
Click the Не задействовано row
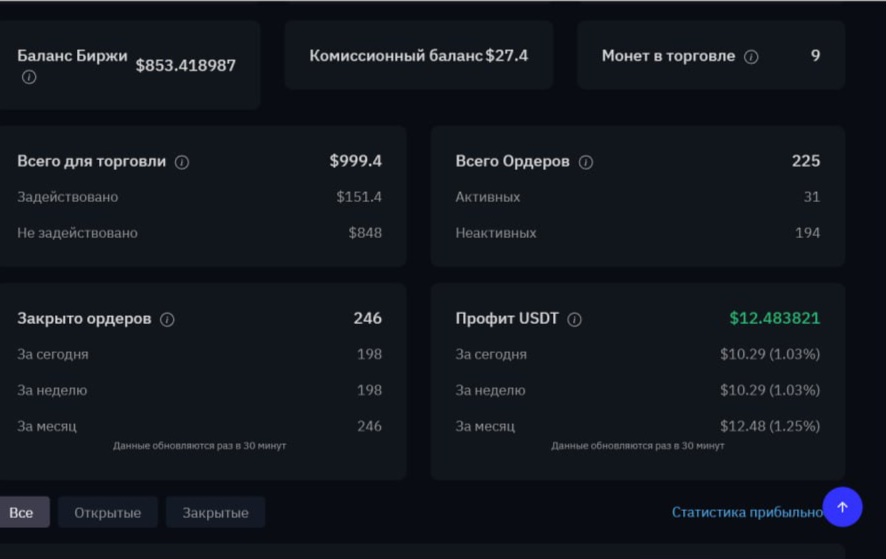199,233
